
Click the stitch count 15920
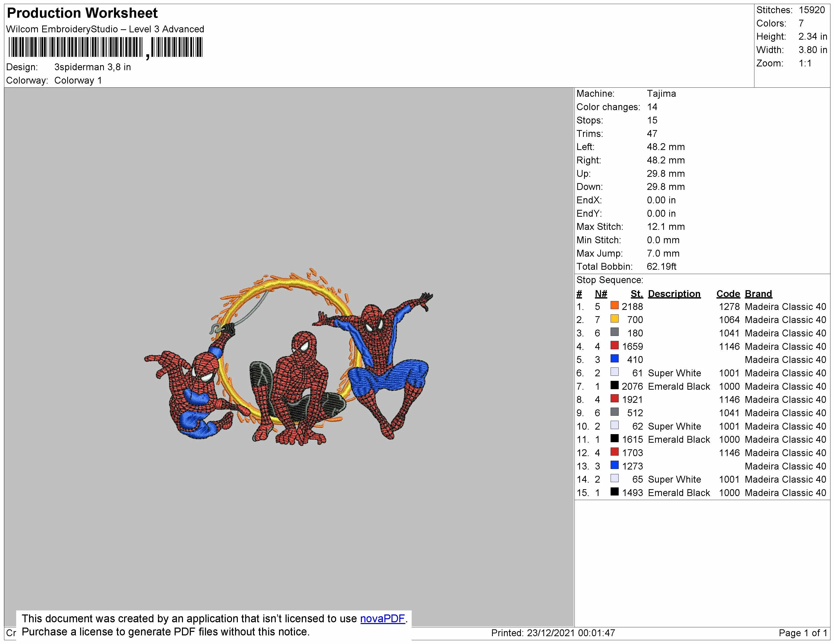[812, 10]
